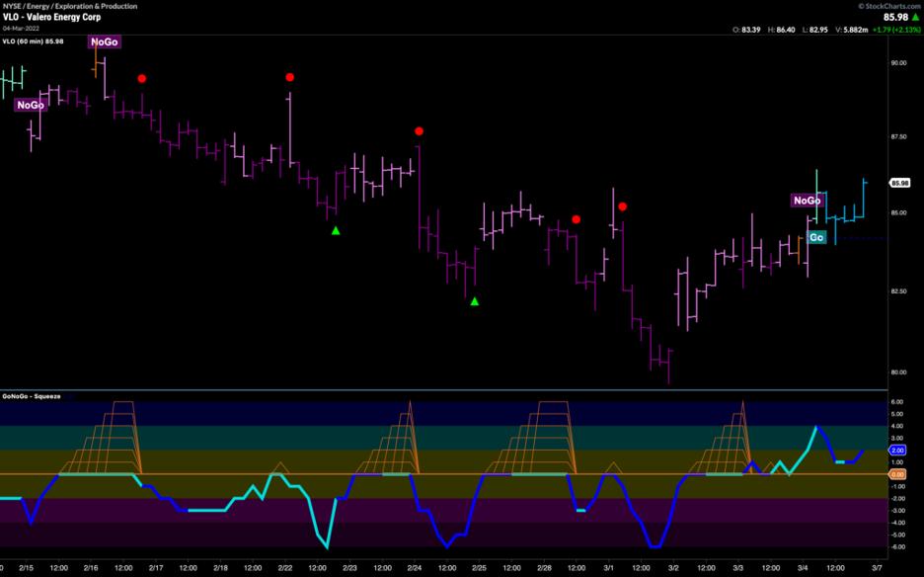924x577 pixels.
Task: Click the green triangle below the 2/25 bars
Action: tap(475, 301)
